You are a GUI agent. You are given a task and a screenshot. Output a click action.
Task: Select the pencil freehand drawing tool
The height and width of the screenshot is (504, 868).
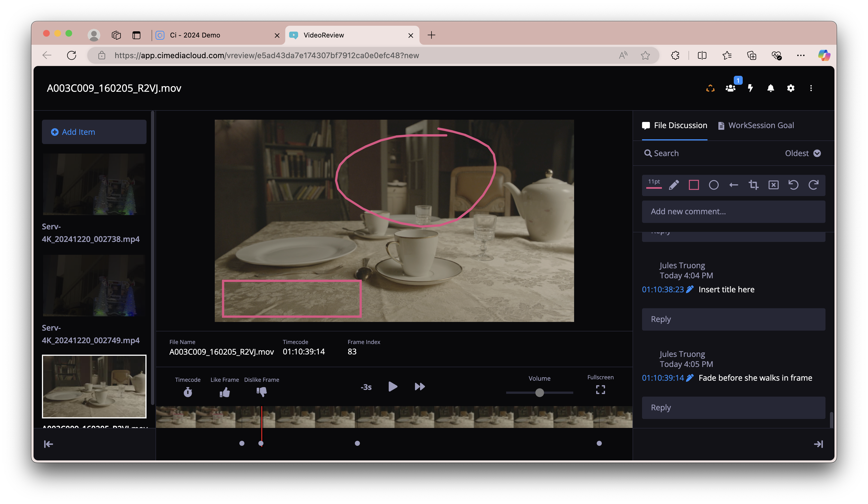(x=674, y=185)
